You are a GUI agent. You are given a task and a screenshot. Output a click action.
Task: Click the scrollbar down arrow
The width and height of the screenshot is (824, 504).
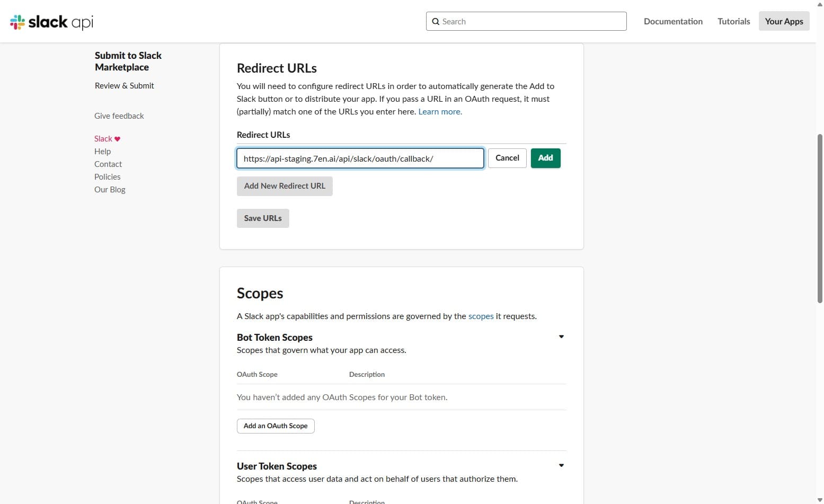[820, 500]
